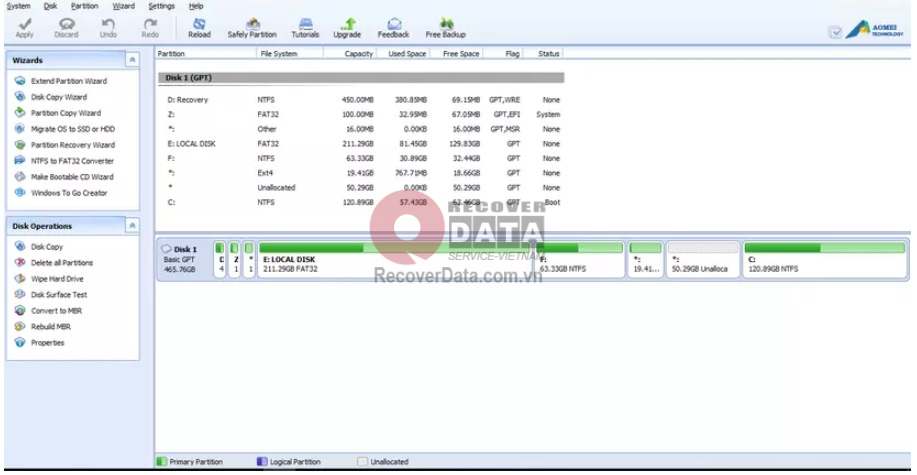
Task: Click the Redo toolbar icon
Action: [x=150, y=28]
